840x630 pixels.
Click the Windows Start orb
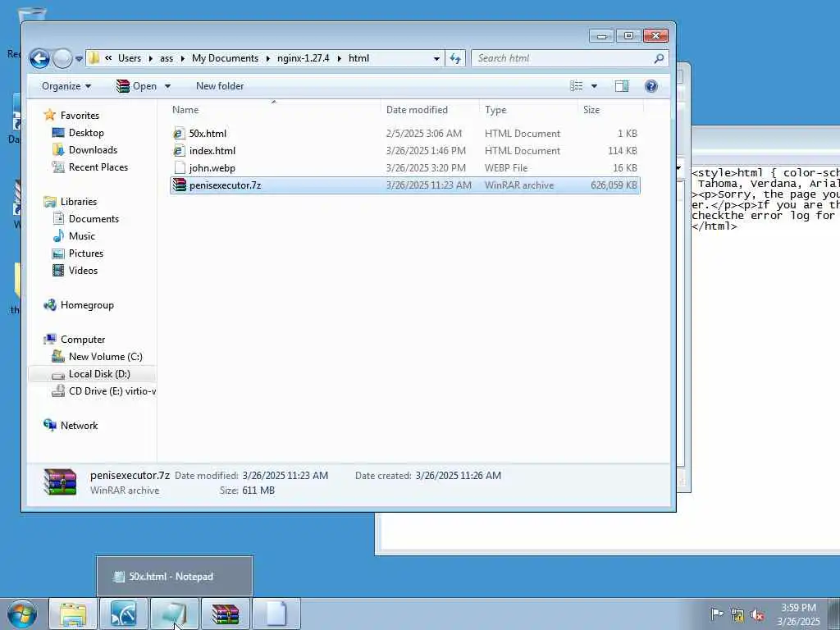pos(22,614)
